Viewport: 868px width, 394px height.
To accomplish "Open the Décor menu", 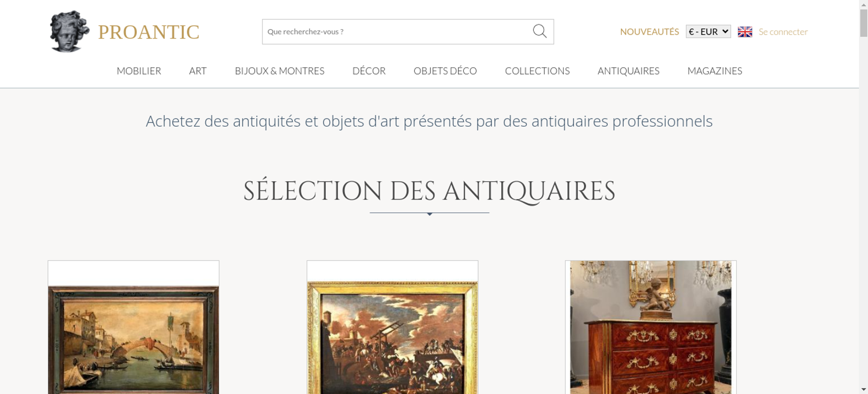I will tap(369, 71).
